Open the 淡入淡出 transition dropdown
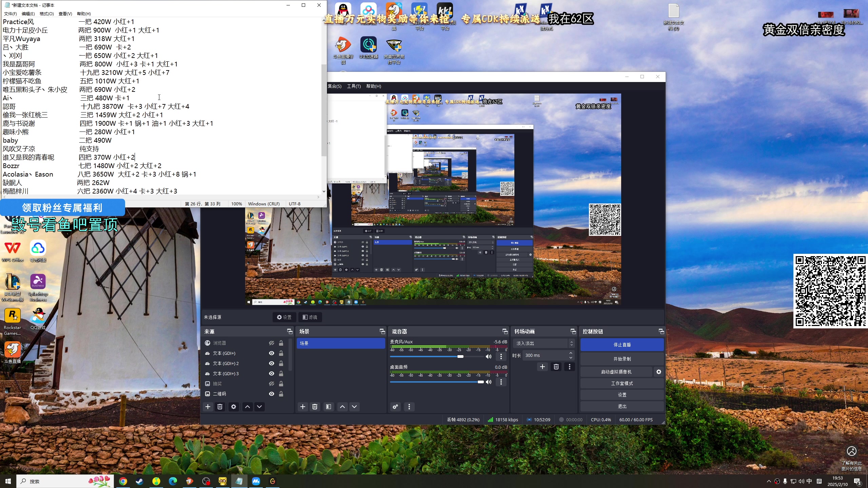 click(544, 343)
